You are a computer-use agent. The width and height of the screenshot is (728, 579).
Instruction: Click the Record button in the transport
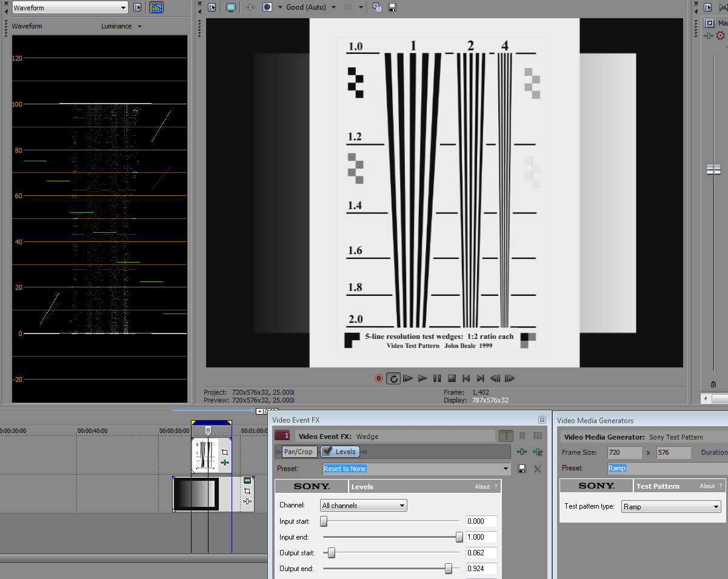point(379,378)
